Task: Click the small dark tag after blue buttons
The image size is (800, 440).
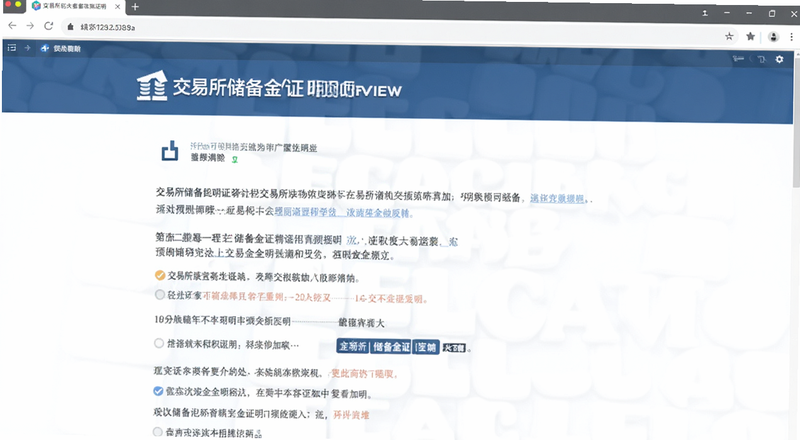Action: pos(454,348)
